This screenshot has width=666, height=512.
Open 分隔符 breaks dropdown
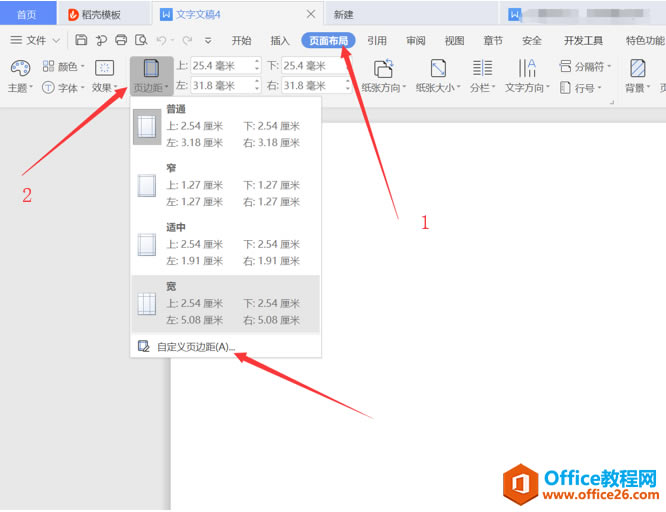[x=585, y=66]
